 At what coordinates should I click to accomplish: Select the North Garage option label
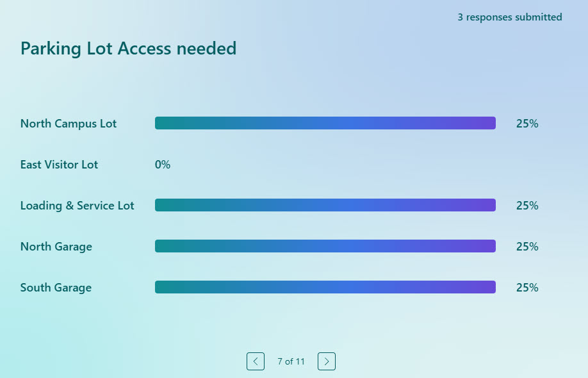(56, 246)
